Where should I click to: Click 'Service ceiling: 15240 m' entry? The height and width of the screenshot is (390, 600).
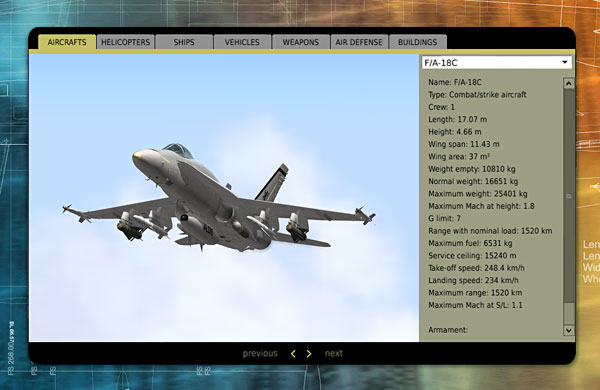(x=472, y=255)
